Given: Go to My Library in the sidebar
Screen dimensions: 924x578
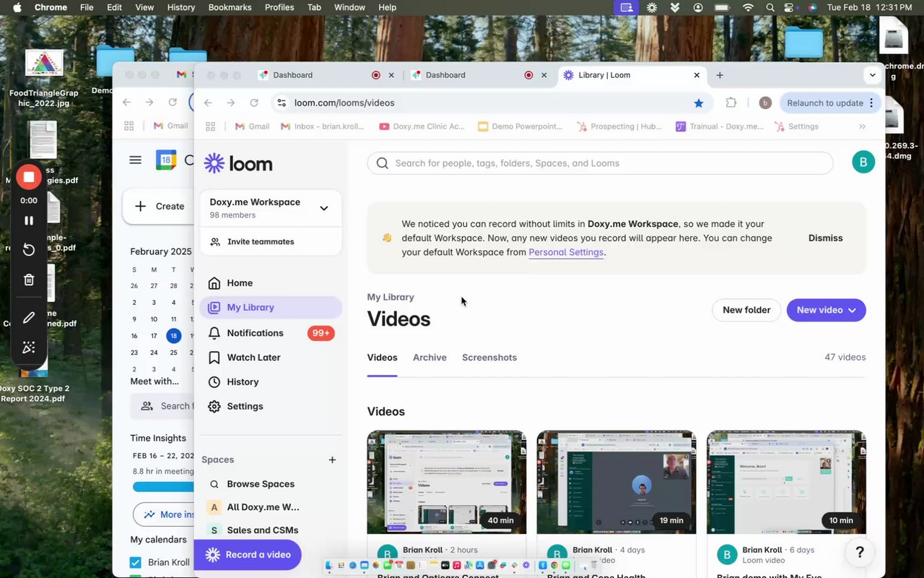Looking at the screenshot, I should coord(271,307).
